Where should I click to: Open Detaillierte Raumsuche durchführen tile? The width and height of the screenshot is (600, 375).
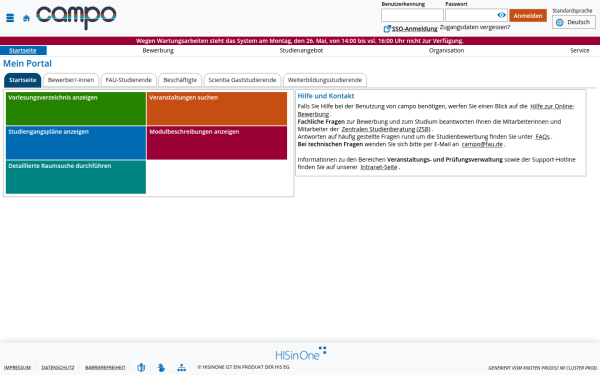(76, 177)
